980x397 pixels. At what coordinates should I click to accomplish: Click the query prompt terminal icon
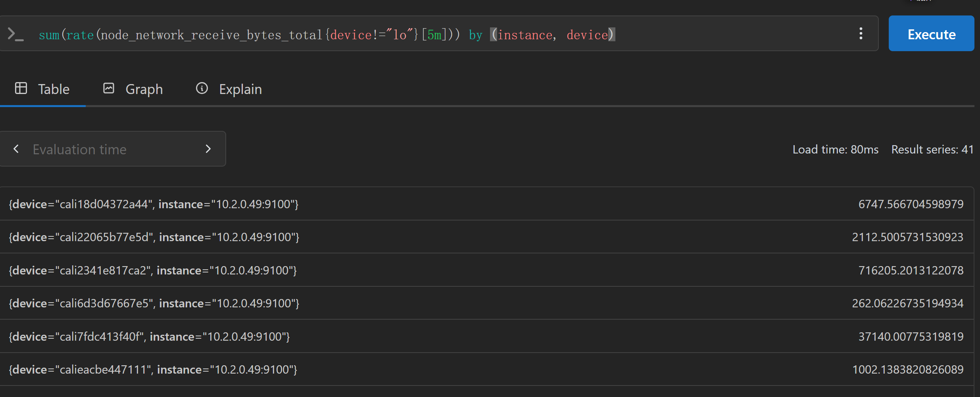coord(16,34)
